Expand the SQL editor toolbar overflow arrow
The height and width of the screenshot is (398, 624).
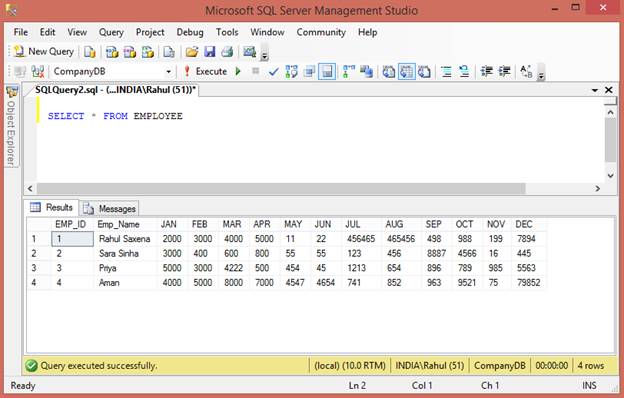coord(540,74)
